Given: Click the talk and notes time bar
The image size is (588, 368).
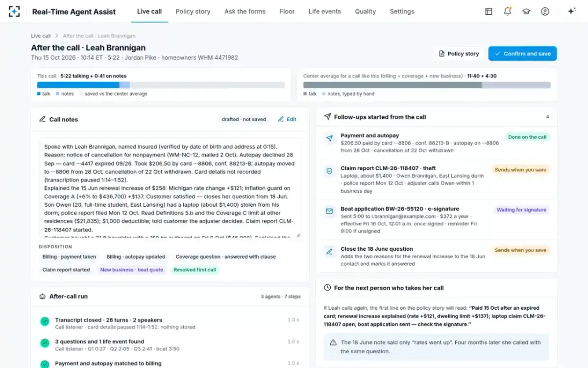Looking at the screenshot, I should pyautogui.click(x=161, y=85).
